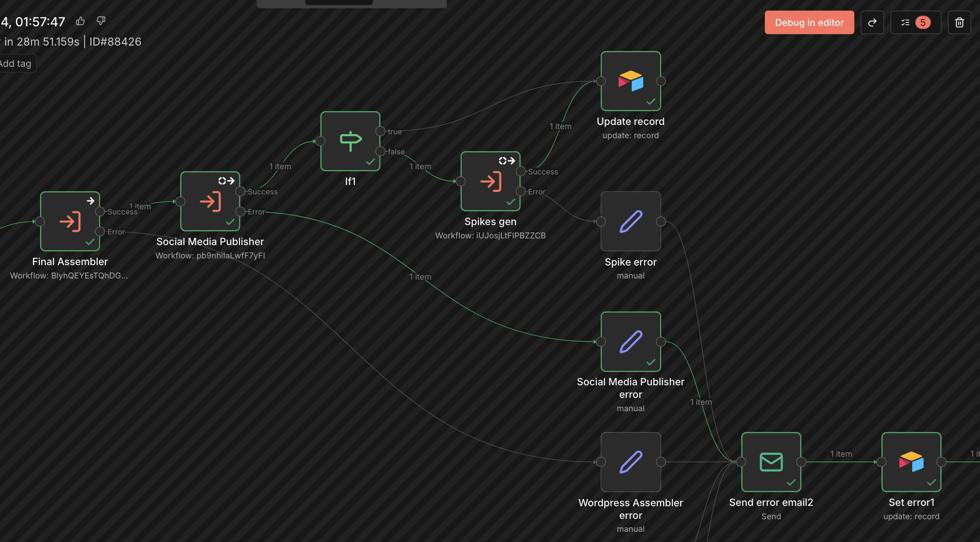Image resolution: width=980 pixels, height=542 pixels.
Task: Open the checklist panel showing 5
Action: point(915,23)
